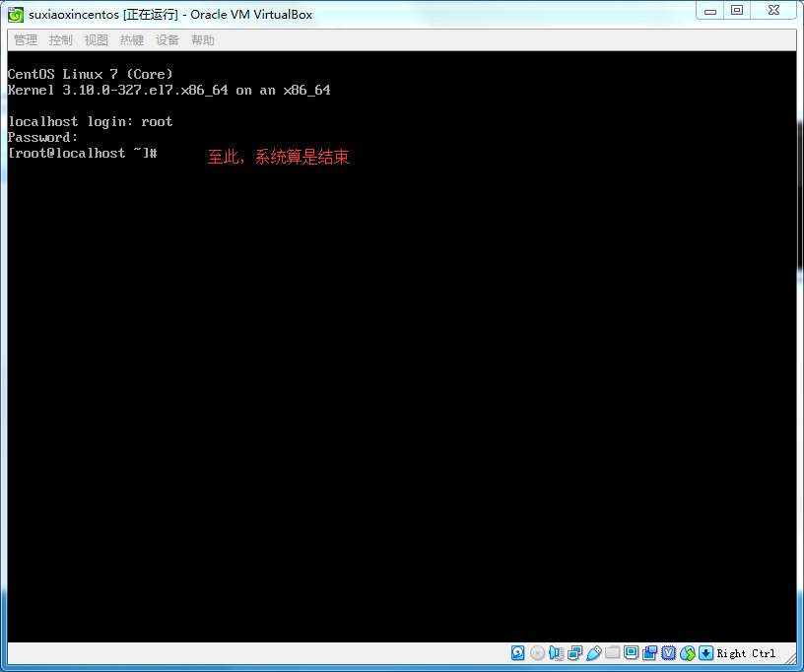
Task: Click the video capture status icon
Action: pos(649,652)
